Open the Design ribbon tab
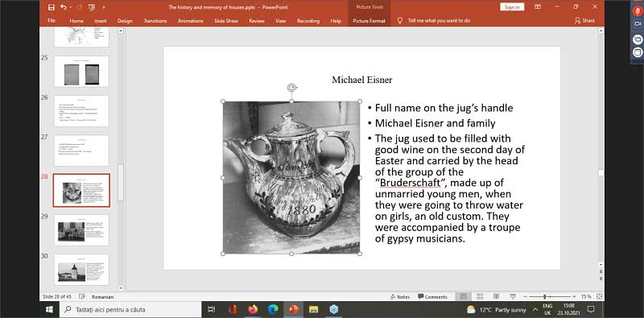The height and width of the screenshot is (318, 644). coord(125,21)
